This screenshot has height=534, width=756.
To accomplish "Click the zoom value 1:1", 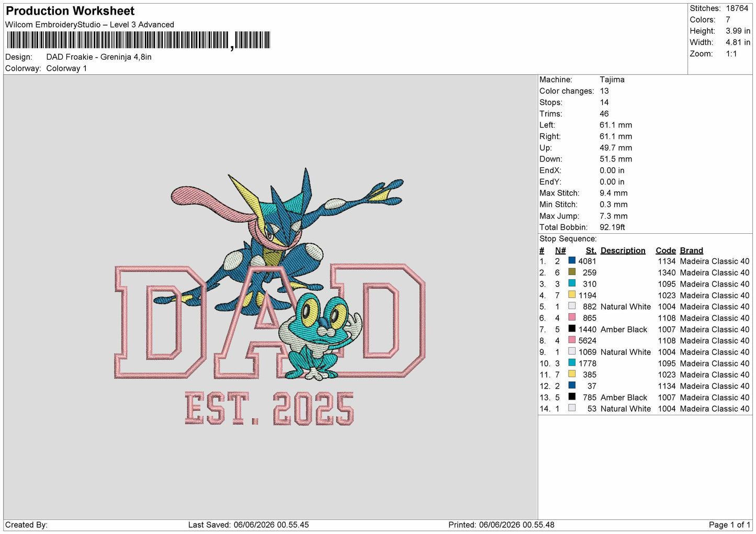I will coord(731,54).
